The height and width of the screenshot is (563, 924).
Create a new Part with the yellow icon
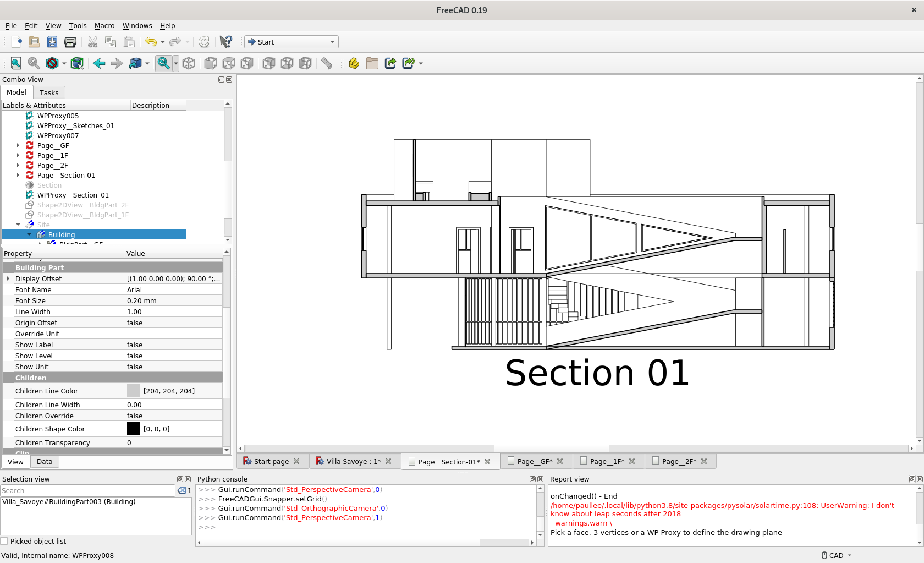pos(354,63)
